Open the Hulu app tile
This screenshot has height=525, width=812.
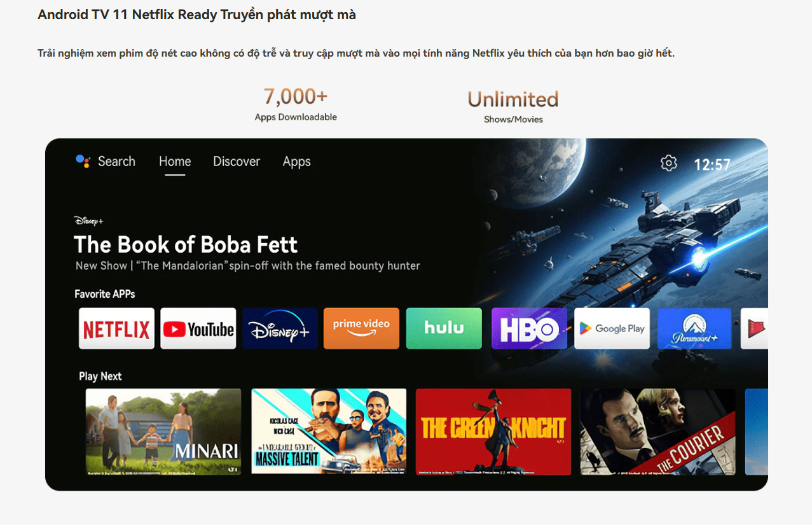444,328
